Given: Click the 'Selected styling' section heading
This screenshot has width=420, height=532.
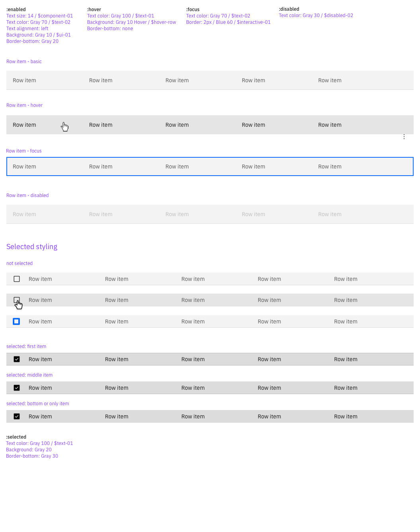Looking at the screenshot, I should [32, 247].
